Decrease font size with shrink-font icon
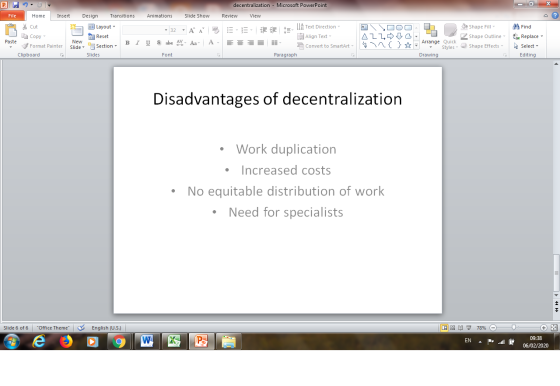Viewport: 560px width, 386px height. coord(201,30)
